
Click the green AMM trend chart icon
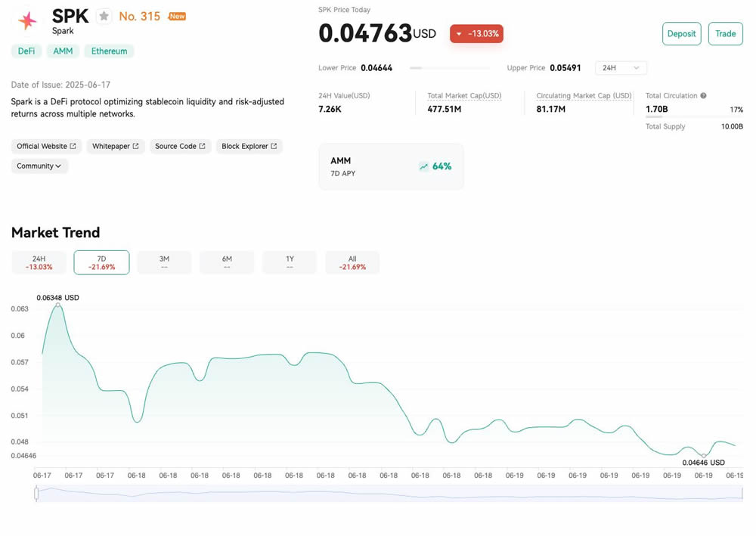(x=423, y=166)
